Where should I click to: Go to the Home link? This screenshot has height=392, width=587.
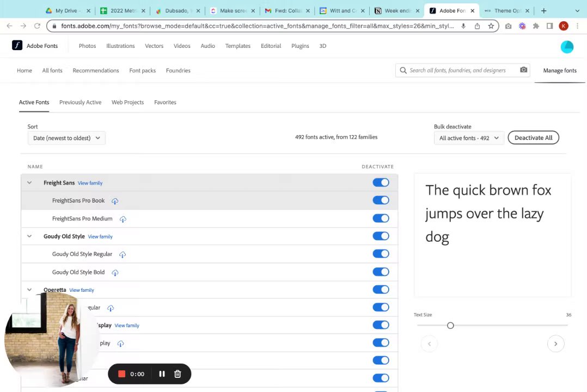[25, 70]
